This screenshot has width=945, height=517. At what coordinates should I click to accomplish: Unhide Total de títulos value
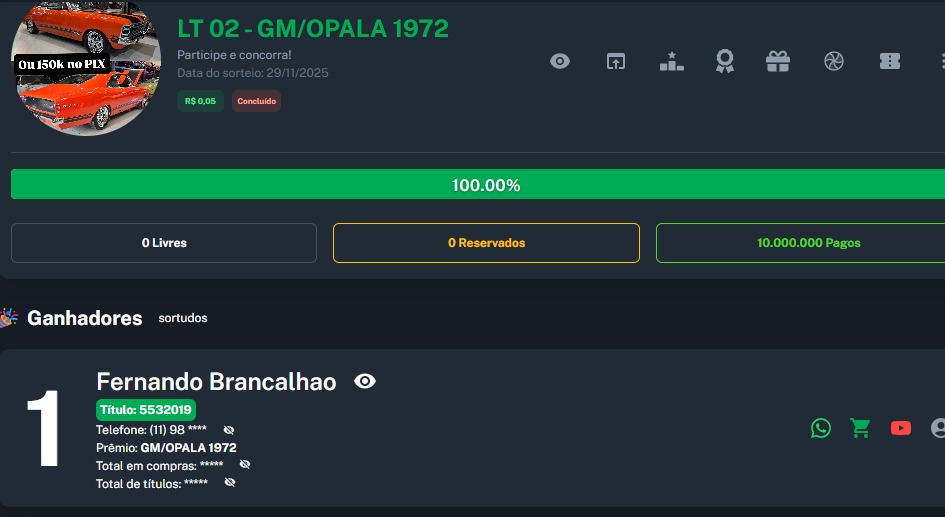230,483
